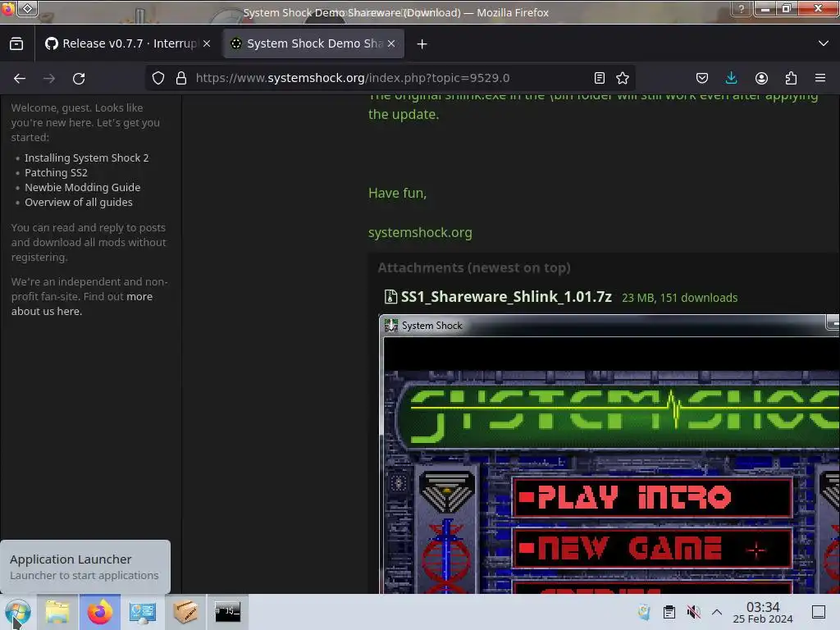The height and width of the screenshot is (630, 840).
Task: Expand hidden system tray icons
Action: coord(717,612)
